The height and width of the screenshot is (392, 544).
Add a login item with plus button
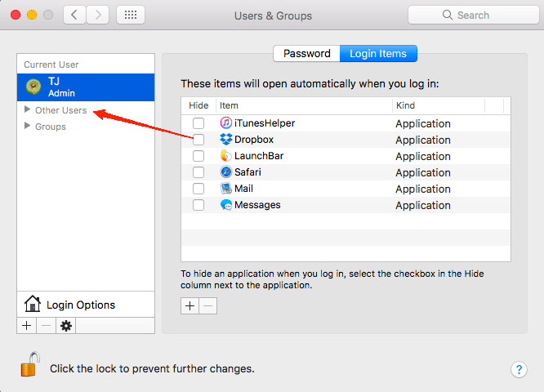pos(190,305)
